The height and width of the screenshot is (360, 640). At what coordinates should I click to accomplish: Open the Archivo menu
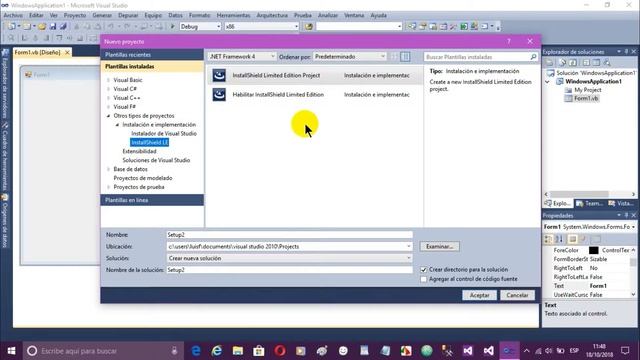(x=13, y=15)
